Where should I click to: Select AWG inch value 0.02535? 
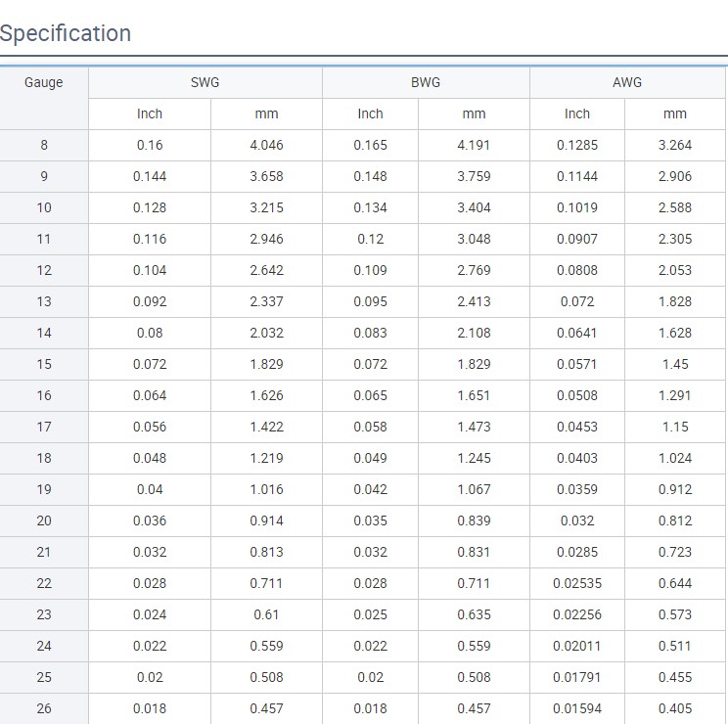point(577,583)
